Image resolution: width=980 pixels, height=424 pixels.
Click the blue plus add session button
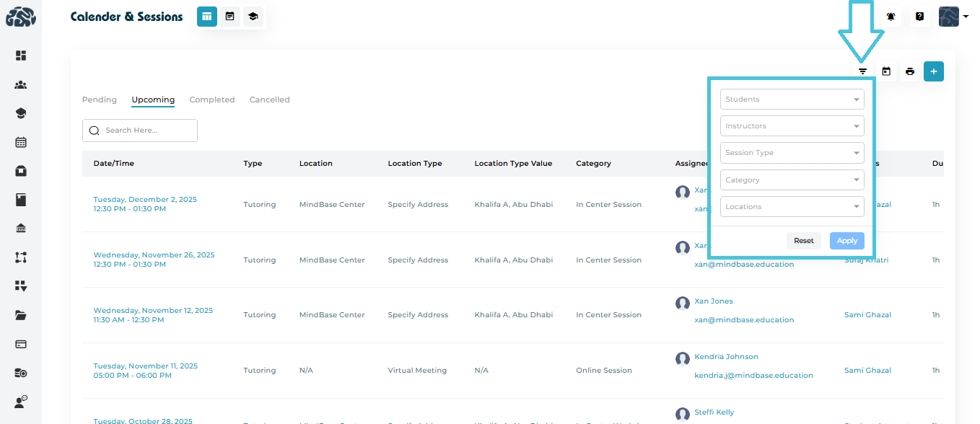934,71
